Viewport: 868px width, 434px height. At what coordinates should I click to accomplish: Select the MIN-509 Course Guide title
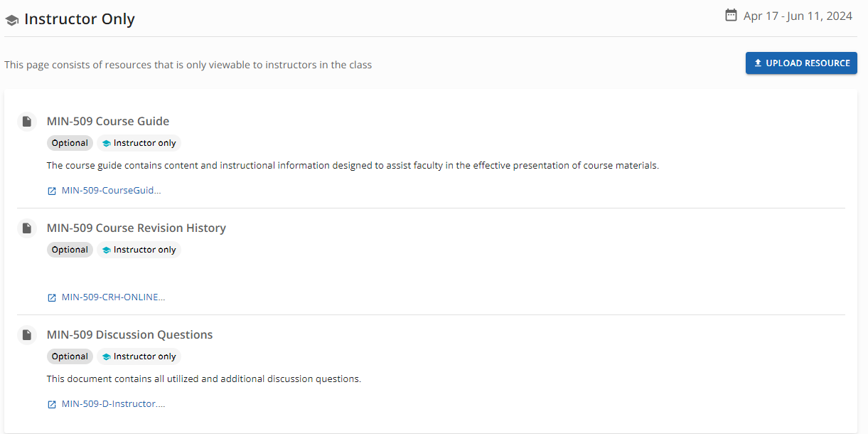pyautogui.click(x=108, y=121)
